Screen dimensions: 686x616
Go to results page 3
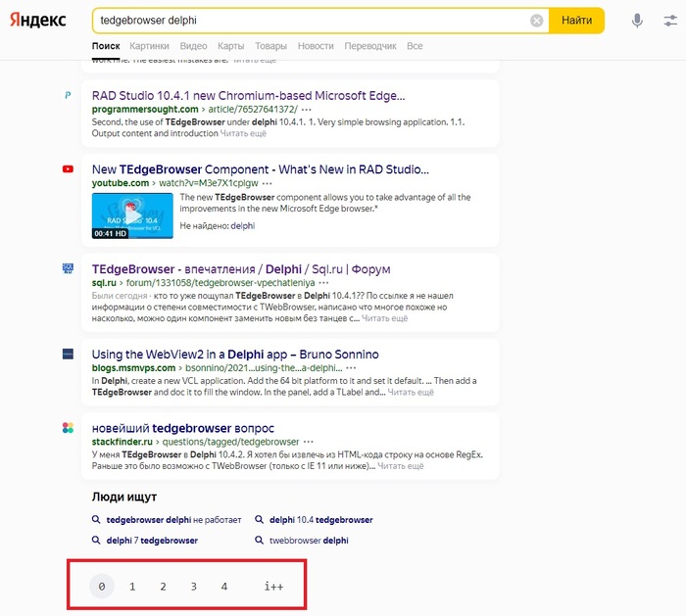193,587
